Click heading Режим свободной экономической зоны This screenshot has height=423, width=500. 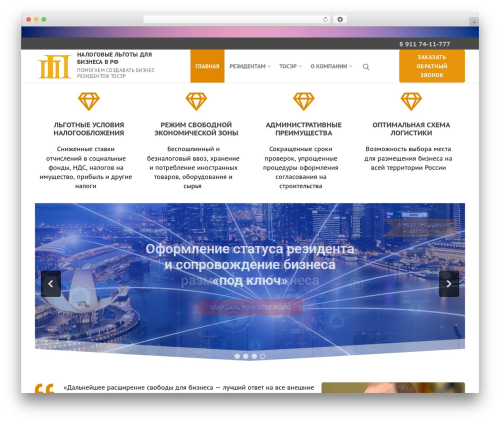(x=196, y=129)
